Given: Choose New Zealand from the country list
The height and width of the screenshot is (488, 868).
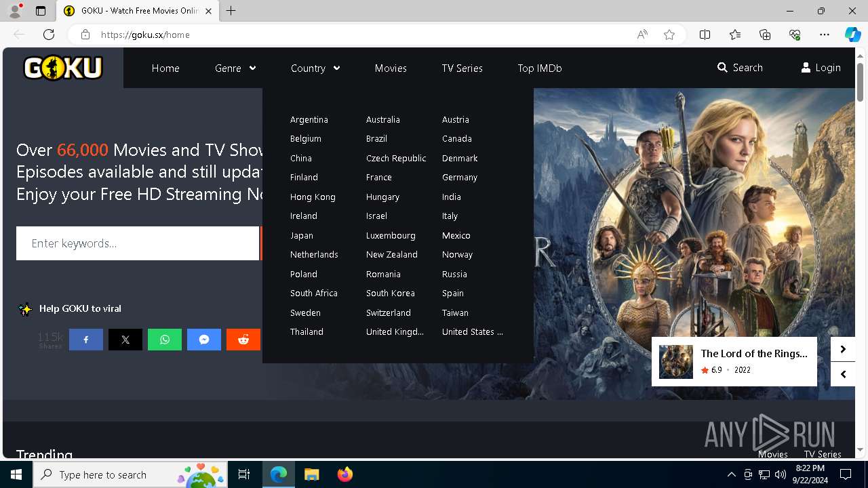Looking at the screenshot, I should (392, 254).
